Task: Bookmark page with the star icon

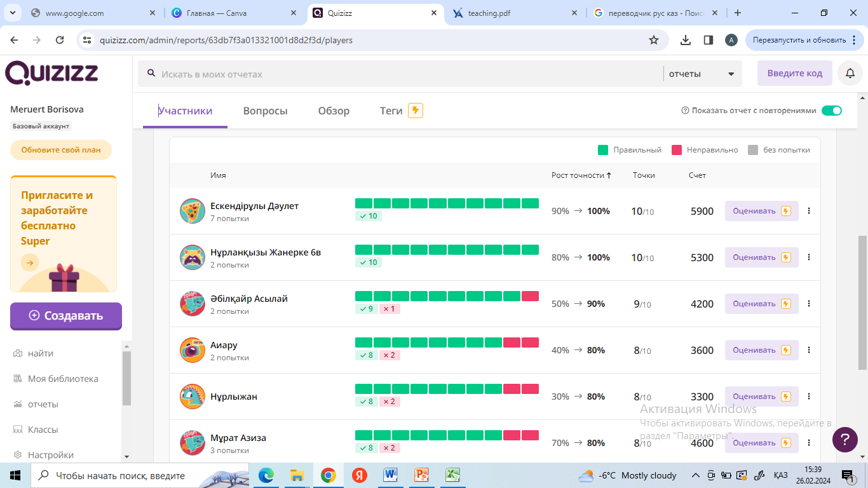Action: point(653,40)
